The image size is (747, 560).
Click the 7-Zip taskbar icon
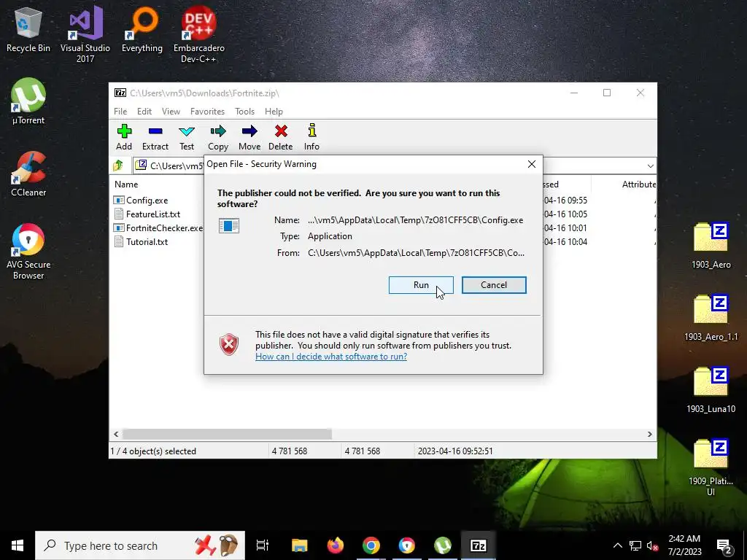[x=479, y=545]
